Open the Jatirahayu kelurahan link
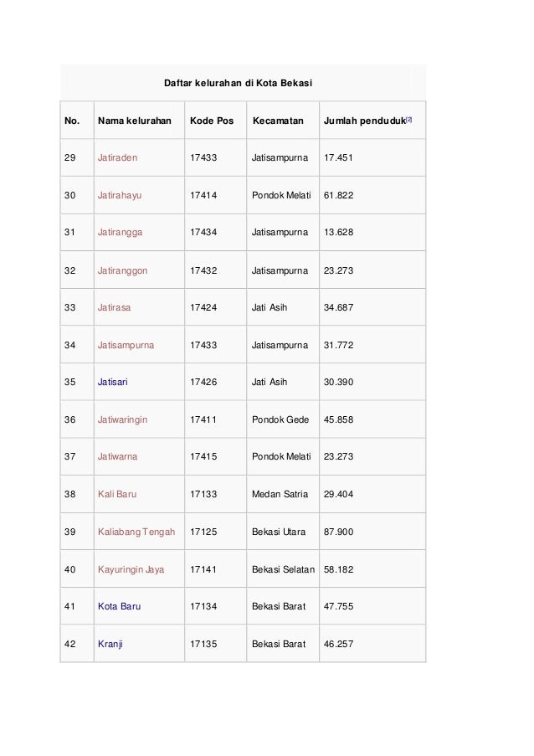Screen dimensions: 534x756 [x=120, y=195]
